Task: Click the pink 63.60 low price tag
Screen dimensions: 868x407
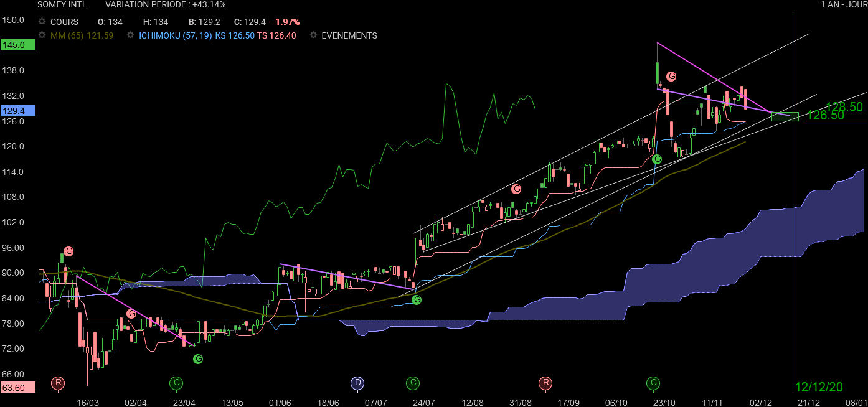Action: 18,388
